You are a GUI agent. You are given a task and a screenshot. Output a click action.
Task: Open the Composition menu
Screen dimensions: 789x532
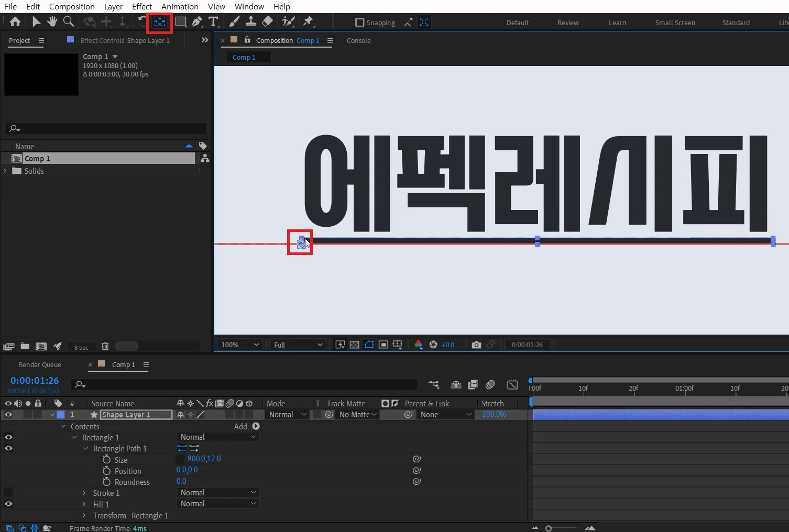[72, 6]
